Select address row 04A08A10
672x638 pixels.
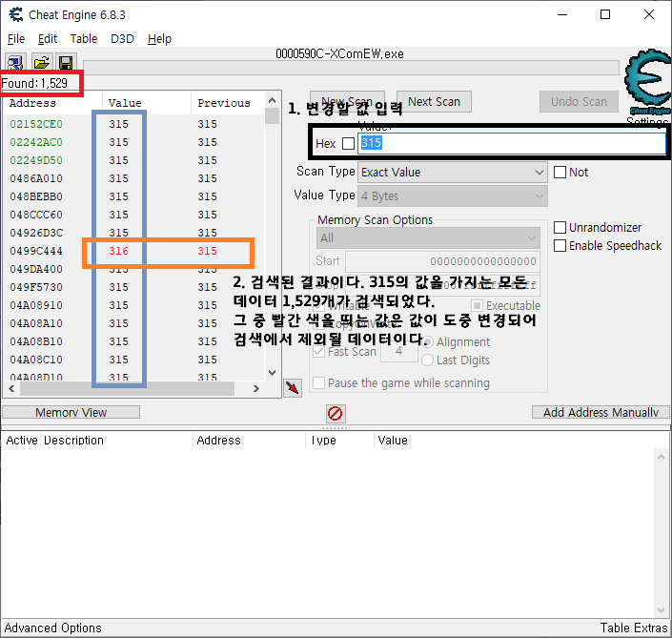click(x=134, y=323)
